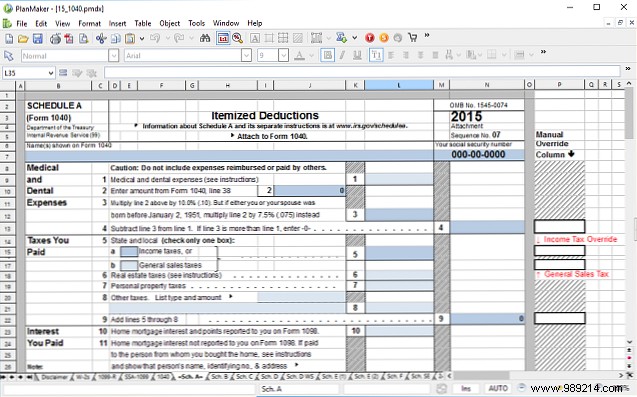This screenshot has width=637, height=397.
Task: Toggle the T1 formatting button
Action: [x=376, y=55]
